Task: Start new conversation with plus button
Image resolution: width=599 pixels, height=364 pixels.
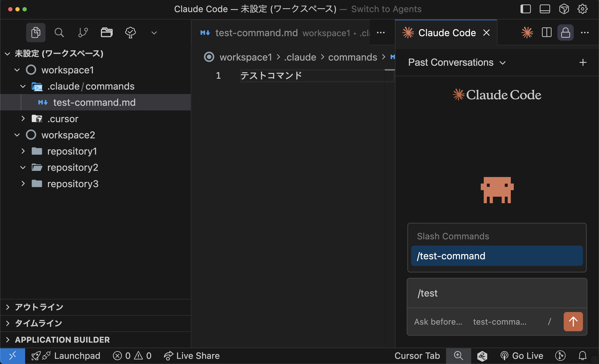Action: 583,62
